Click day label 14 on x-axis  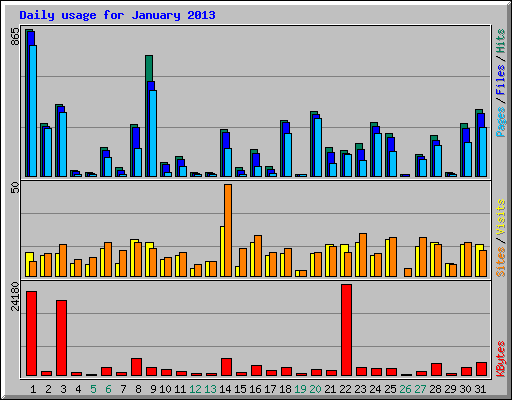[225, 389]
